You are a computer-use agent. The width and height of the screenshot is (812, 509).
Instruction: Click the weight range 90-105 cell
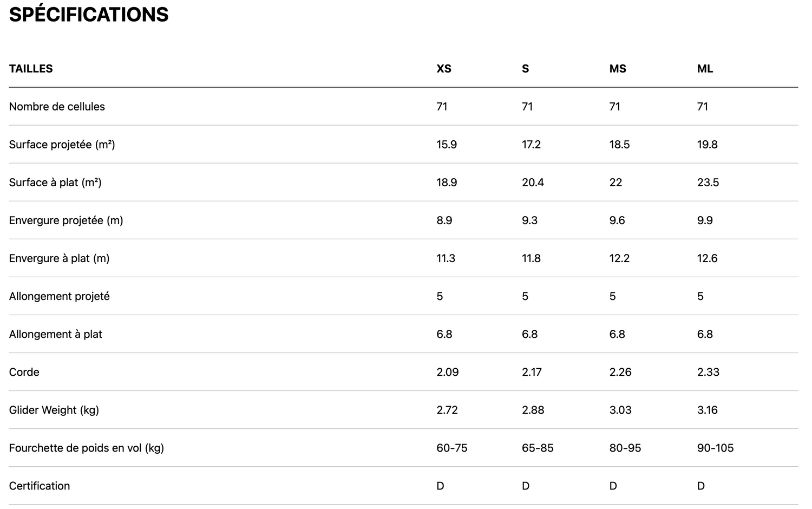click(x=715, y=448)
